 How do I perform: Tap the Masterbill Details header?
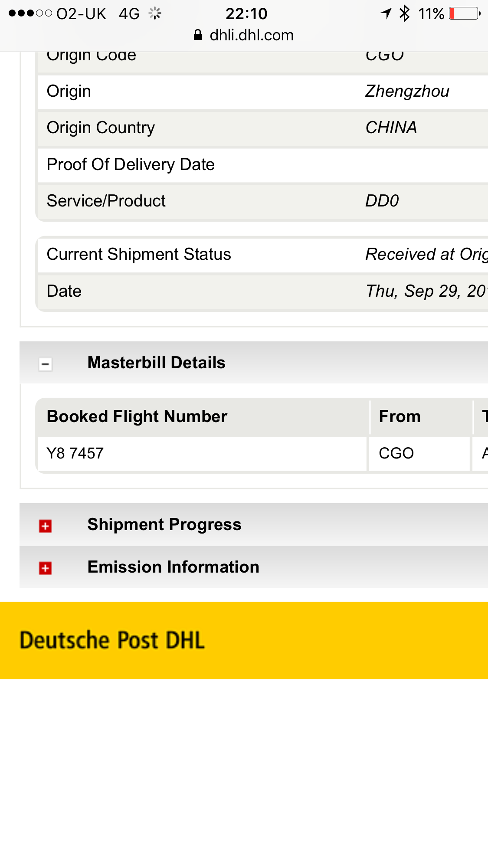pos(254,363)
